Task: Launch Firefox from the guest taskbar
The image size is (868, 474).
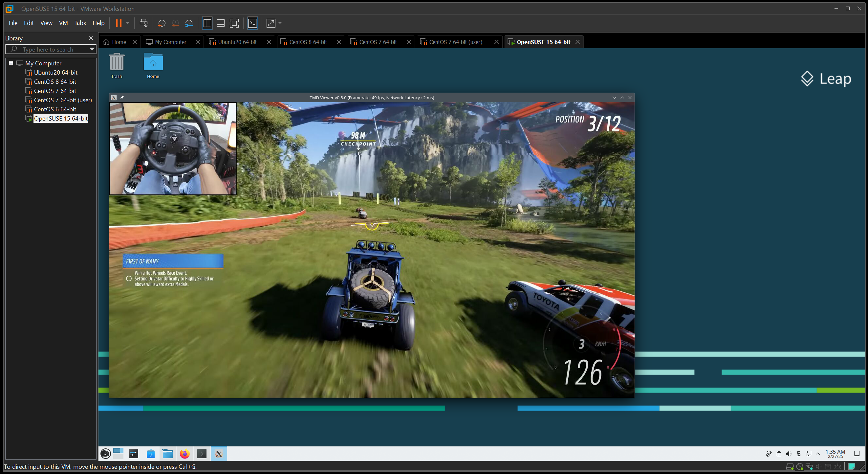Action: tap(184, 454)
